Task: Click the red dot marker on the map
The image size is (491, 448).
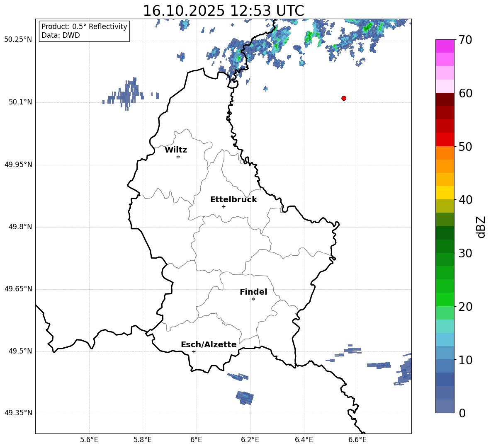Action: pos(344,98)
